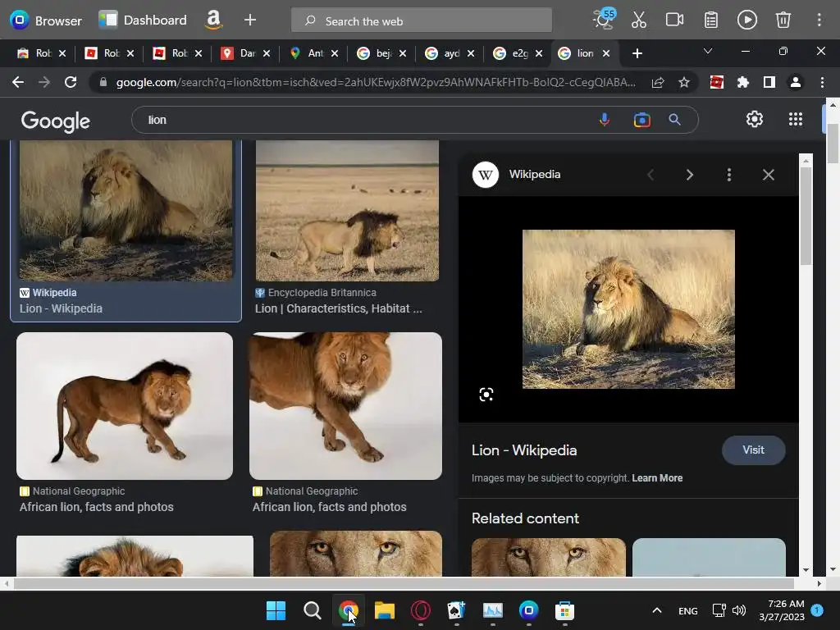Click the Google voice search microphone icon
This screenshot has height=630, width=840.
605,120
